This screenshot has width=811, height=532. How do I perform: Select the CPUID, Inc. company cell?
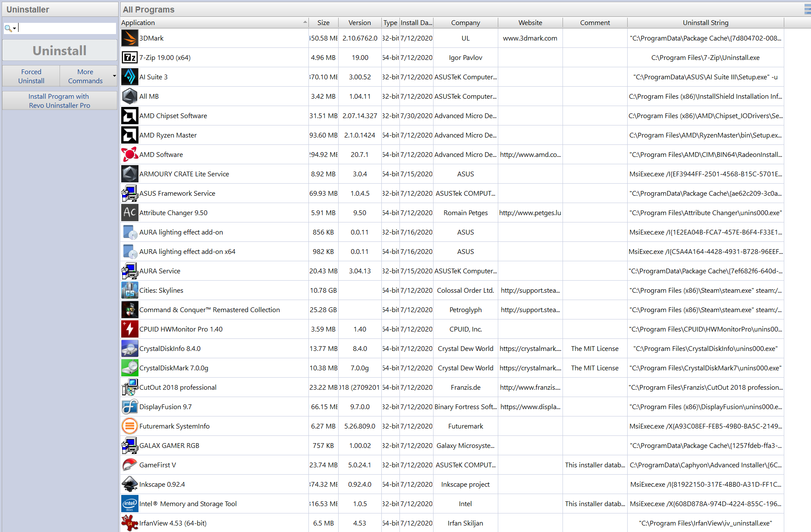tap(465, 329)
